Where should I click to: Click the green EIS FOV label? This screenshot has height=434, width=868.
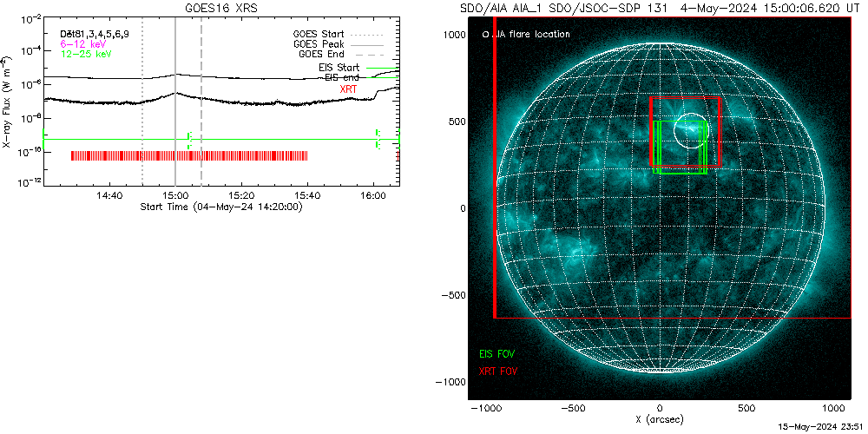click(x=499, y=353)
